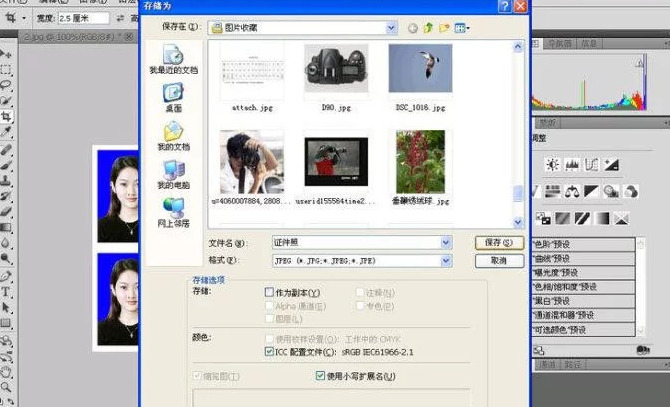This screenshot has width=670, height=407.
Task: Click the file list vertical scrollbar thumb
Action: pyautogui.click(x=518, y=193)
